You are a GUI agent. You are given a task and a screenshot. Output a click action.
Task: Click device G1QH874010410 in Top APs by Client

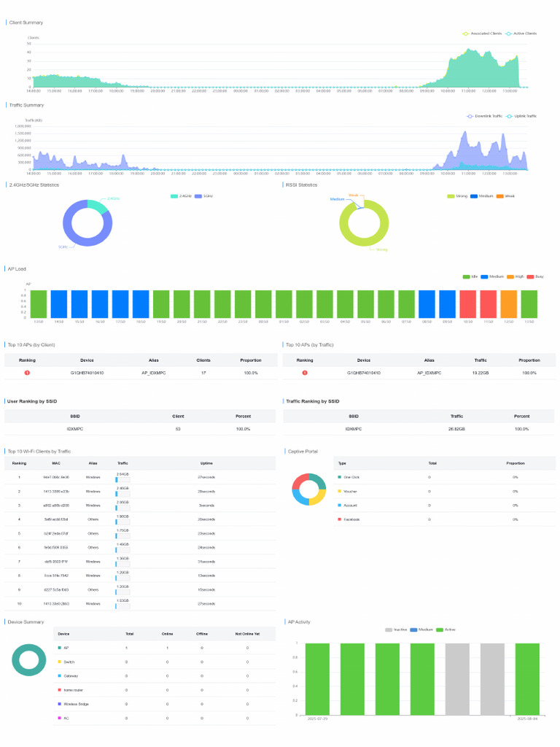(x=87, y=373)
